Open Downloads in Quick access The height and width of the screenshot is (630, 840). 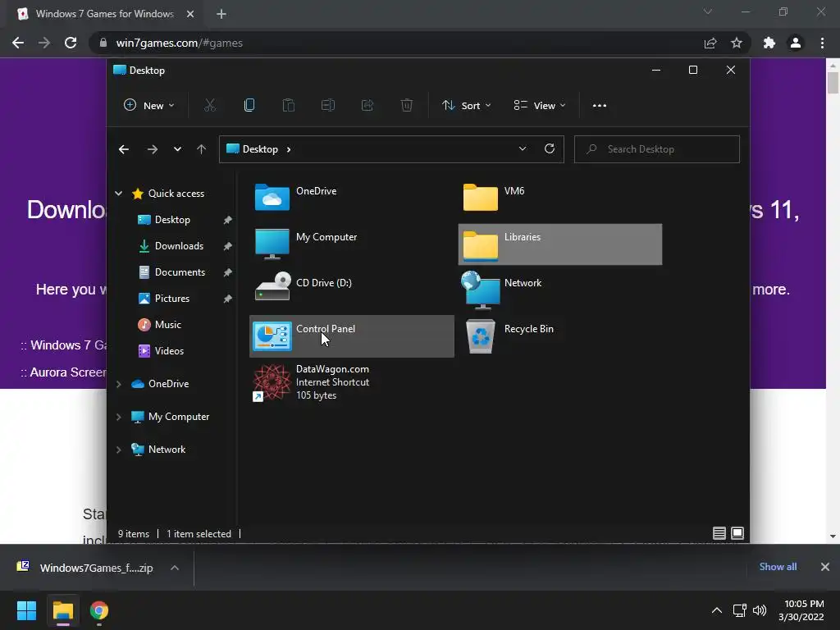(x=179, y=246)
